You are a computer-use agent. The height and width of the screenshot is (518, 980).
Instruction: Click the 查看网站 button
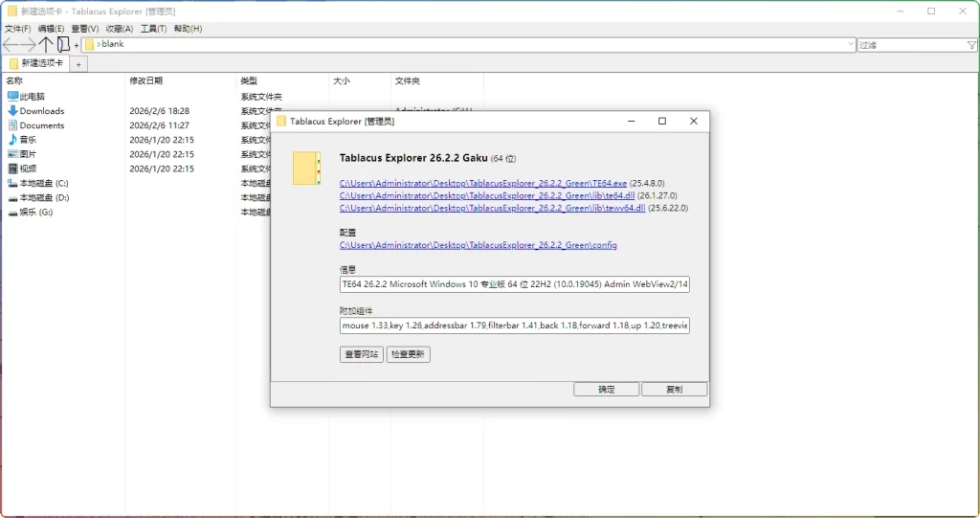pos(361,354)
